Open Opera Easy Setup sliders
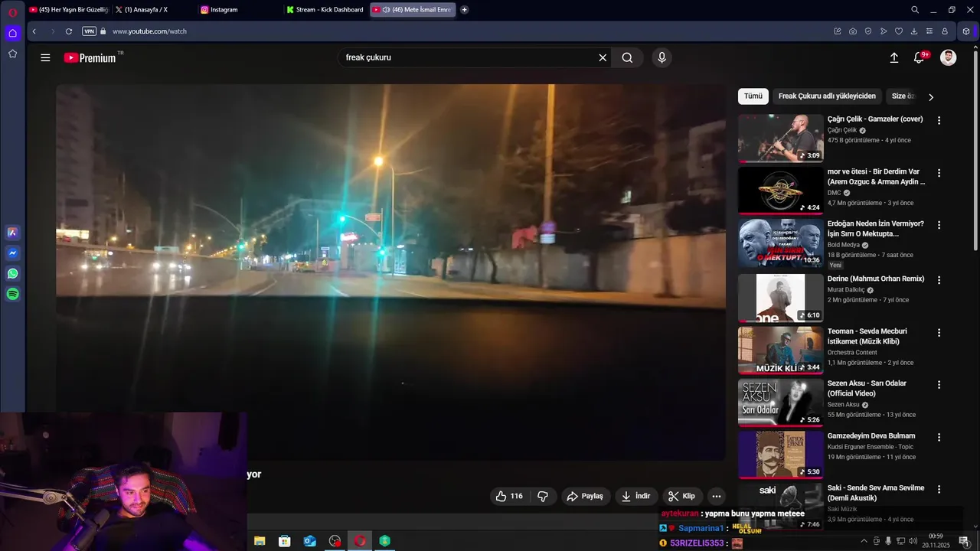The height and width of the screenshot is (551, 980). click(x=929, y=31)
